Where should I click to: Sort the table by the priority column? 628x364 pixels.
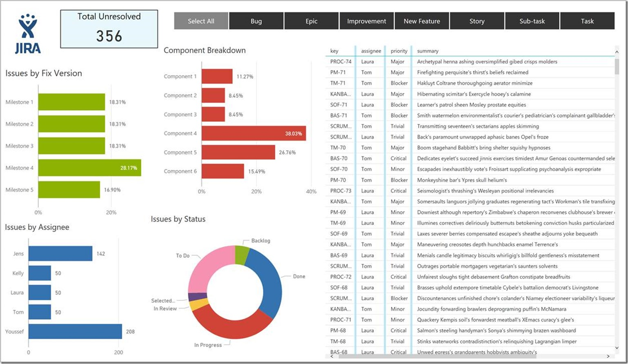[x=399, y=51]
